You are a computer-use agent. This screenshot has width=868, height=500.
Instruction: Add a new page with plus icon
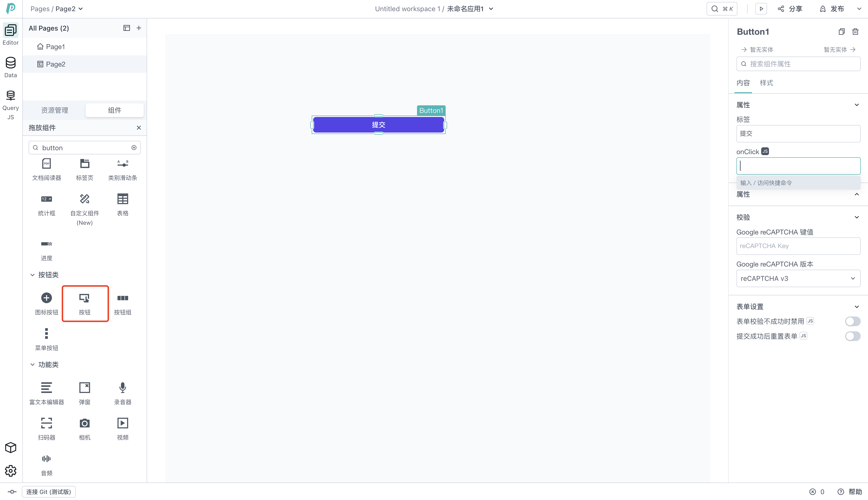point(139,28)
